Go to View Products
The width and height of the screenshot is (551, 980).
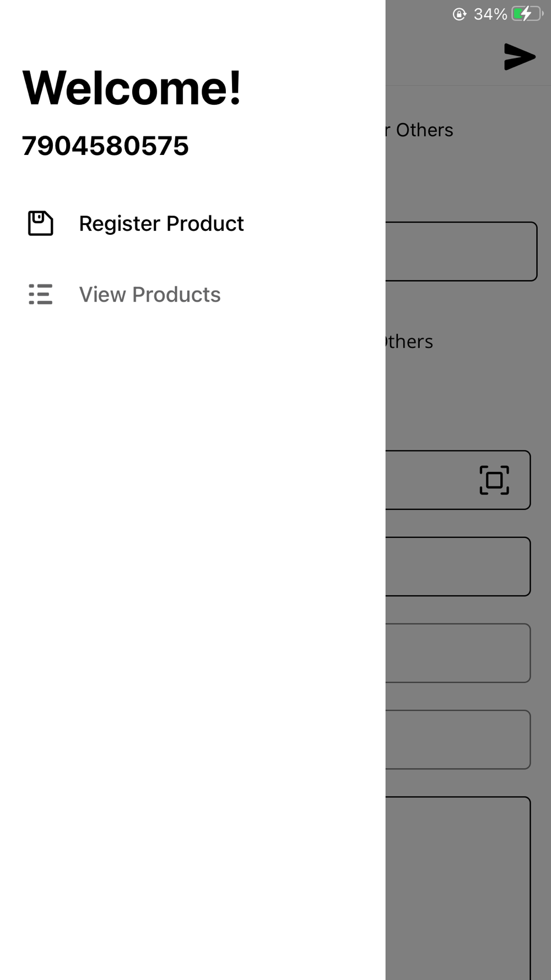(x=149, y=294)
